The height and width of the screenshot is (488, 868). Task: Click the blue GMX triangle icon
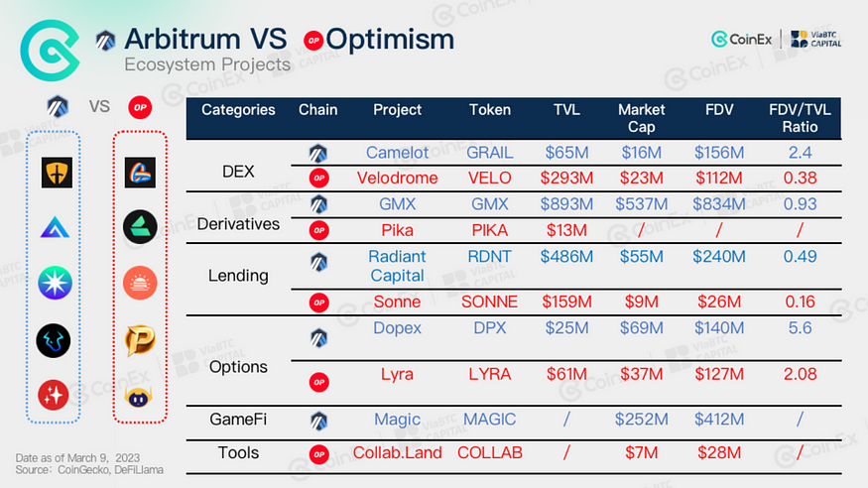(56, 228)
